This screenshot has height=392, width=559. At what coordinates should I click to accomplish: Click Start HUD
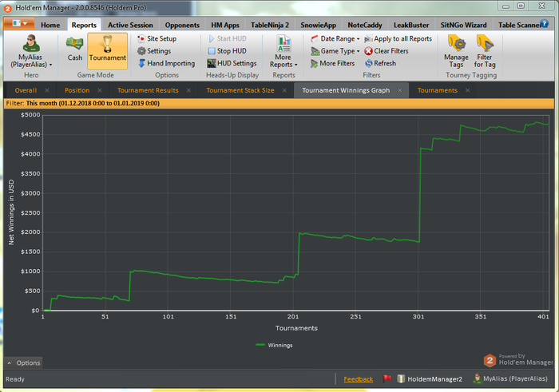coord(228,38)
